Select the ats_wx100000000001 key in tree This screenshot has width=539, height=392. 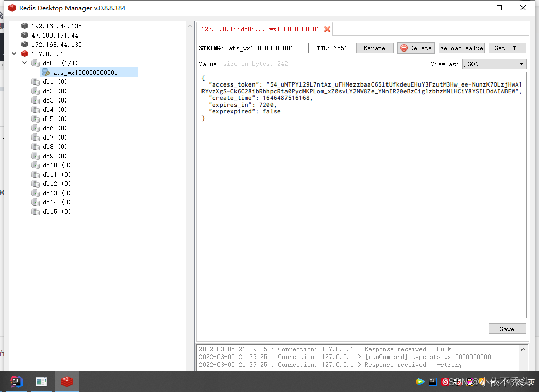tap(85, 72)
